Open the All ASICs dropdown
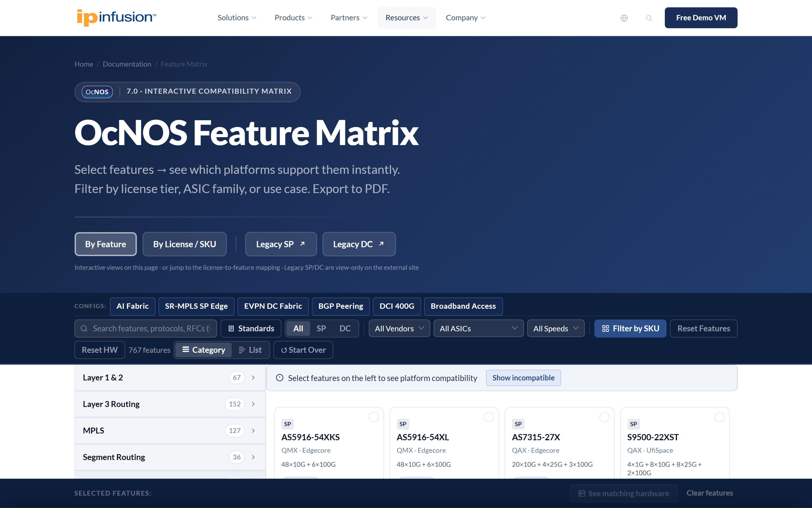 (x=478, y=329)
